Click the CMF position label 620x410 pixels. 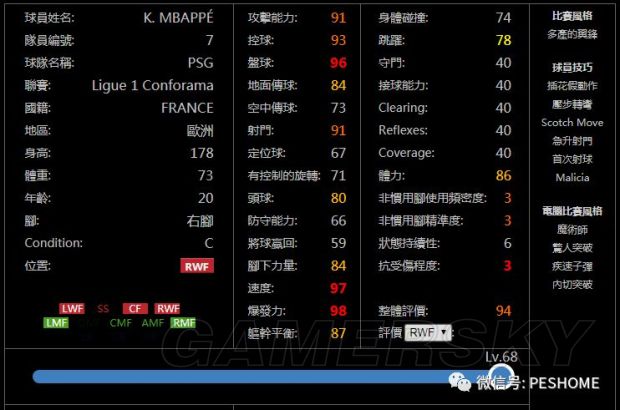[x=120, y=323]
